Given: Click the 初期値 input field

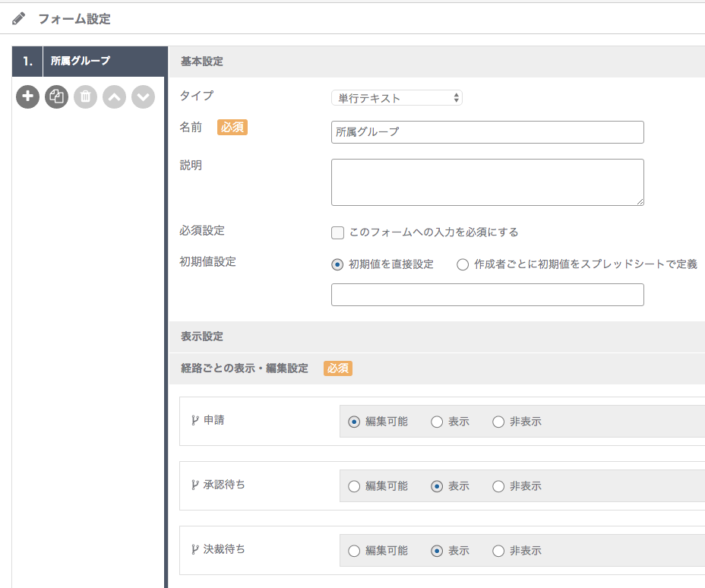Looking at the screenshot, I should pyautogui.click(x=488, y=295).
